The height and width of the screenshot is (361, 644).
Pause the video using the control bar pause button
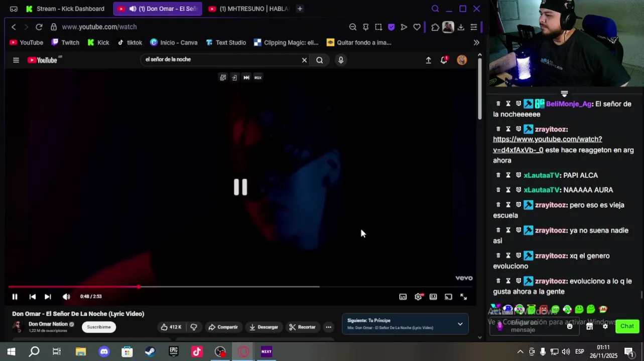[15, 297]
